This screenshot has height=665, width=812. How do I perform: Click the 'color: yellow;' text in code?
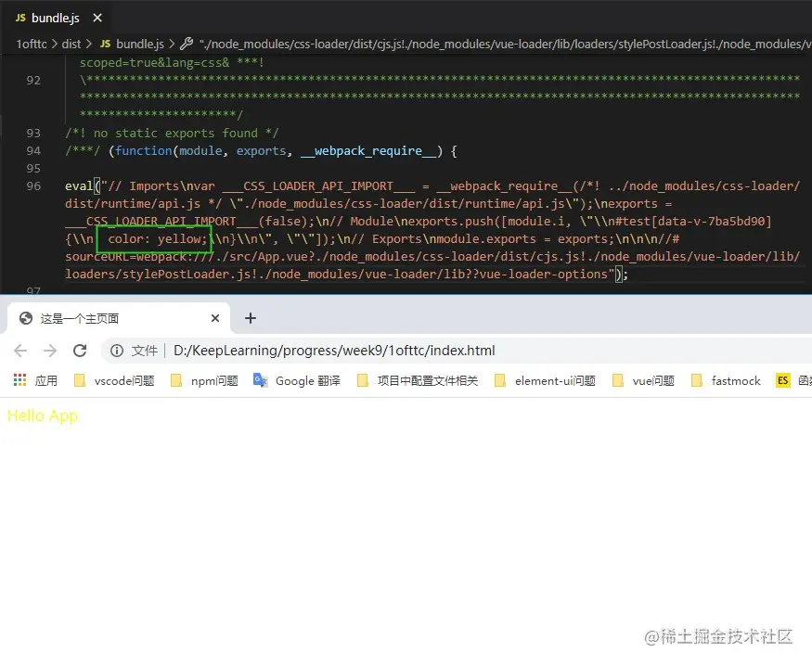tap(157, 239)
